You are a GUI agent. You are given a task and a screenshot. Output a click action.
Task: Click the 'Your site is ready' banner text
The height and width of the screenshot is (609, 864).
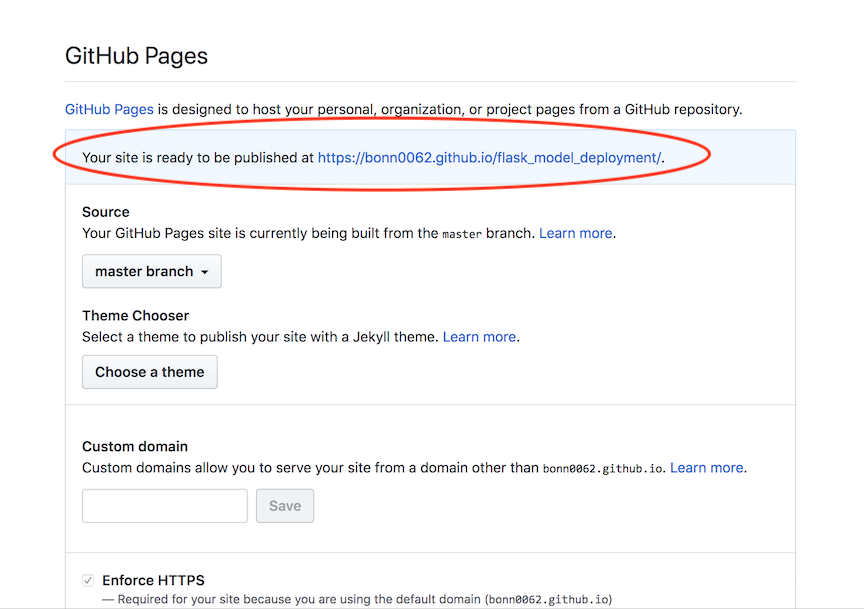(x=198, y=157)
